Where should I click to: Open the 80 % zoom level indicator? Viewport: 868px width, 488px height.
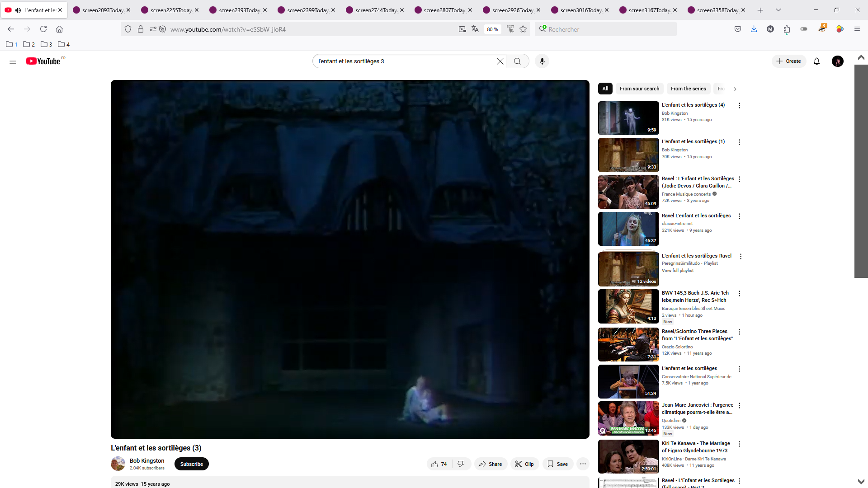click(x=492, y=29)
